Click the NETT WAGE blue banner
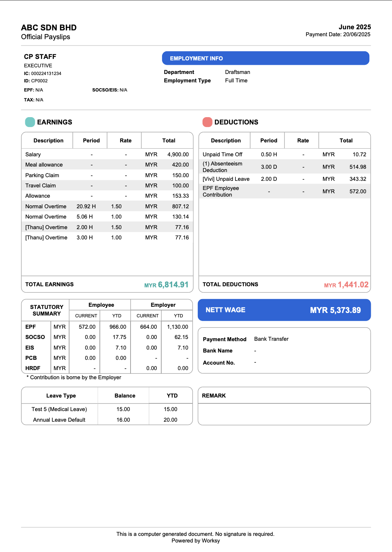 click(284, 310)
